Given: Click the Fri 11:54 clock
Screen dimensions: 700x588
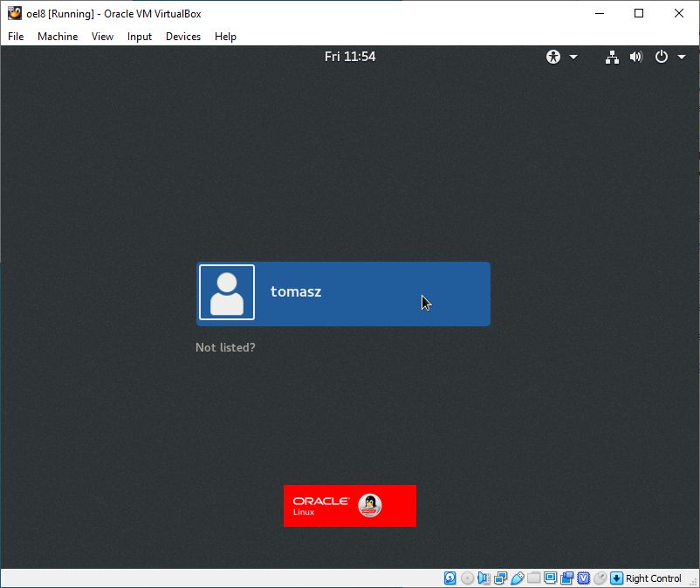Looking at the screenshot, I should coord(350,57).
